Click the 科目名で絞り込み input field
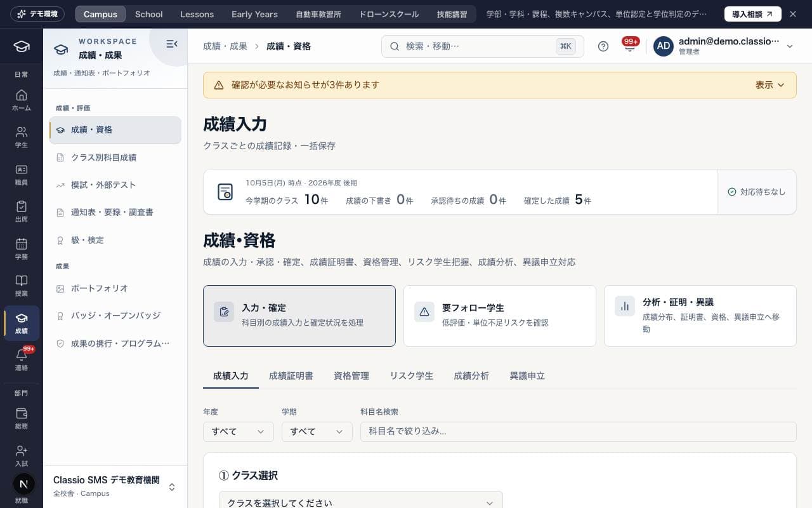 (x=579, y=431)
